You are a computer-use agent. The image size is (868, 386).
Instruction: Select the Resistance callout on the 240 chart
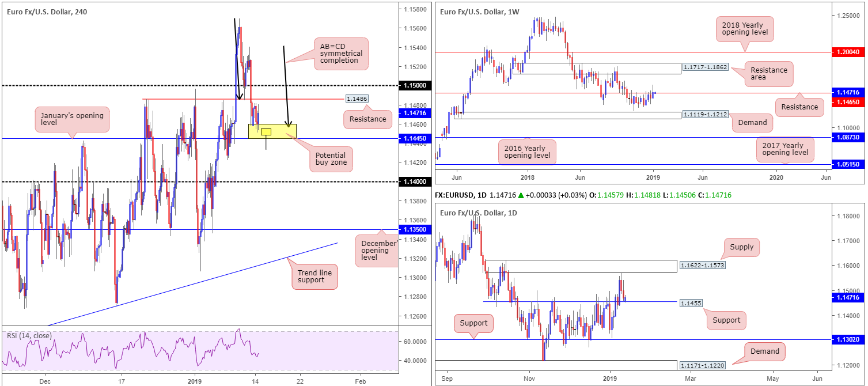367,120
